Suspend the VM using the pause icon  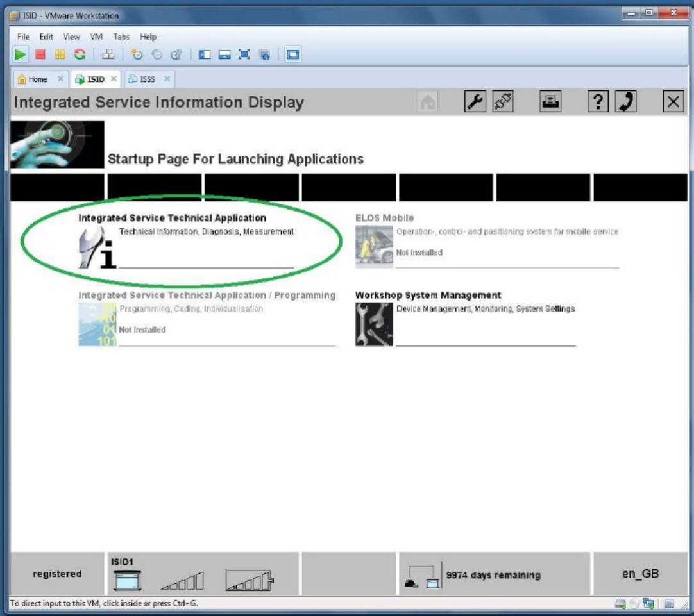pyautogui.click(x=60, y=54)
